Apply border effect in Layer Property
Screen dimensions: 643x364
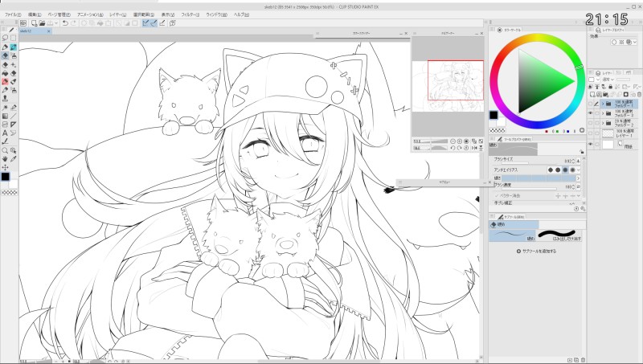(614, 43)
